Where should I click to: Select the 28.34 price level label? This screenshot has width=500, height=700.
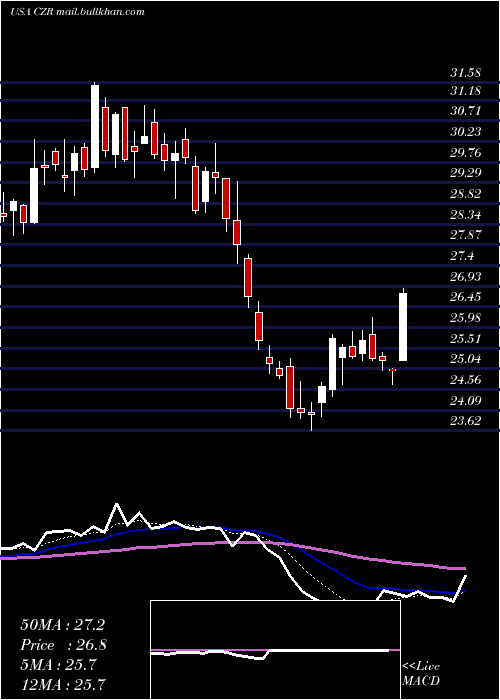[465, 215]
